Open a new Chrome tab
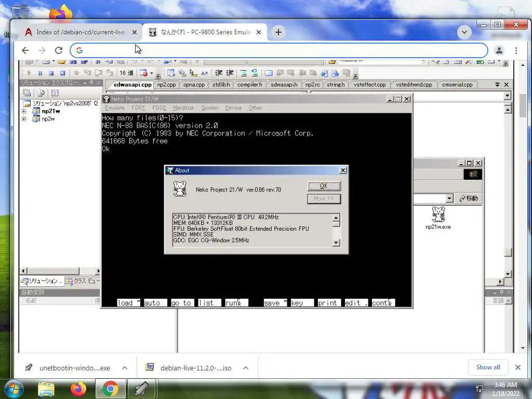The image size is (532, 399). pyautogui.click(x=278, y=32)
